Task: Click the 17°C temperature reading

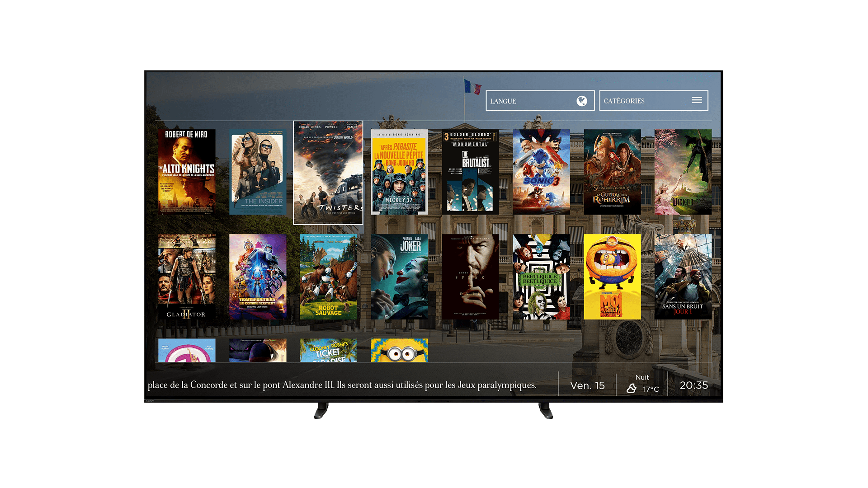Action: point(651,389)
